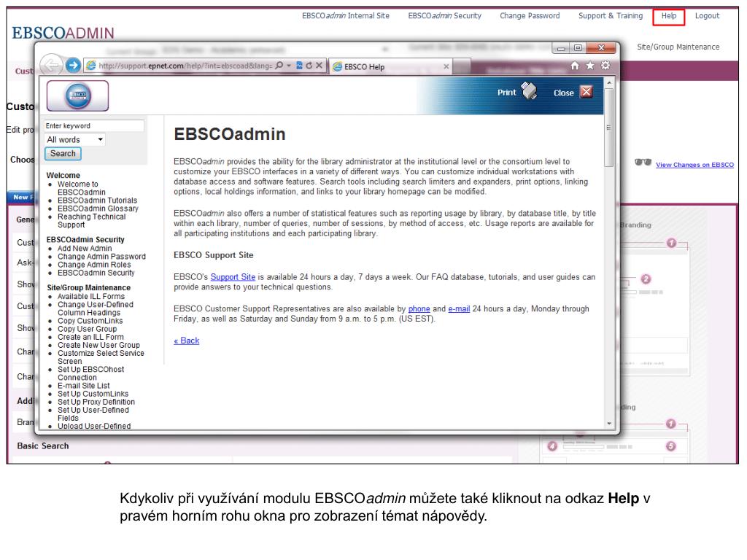Close the EBSCO Help browser tab
This screenshot has width=747, height=560.
coord(446,66)
